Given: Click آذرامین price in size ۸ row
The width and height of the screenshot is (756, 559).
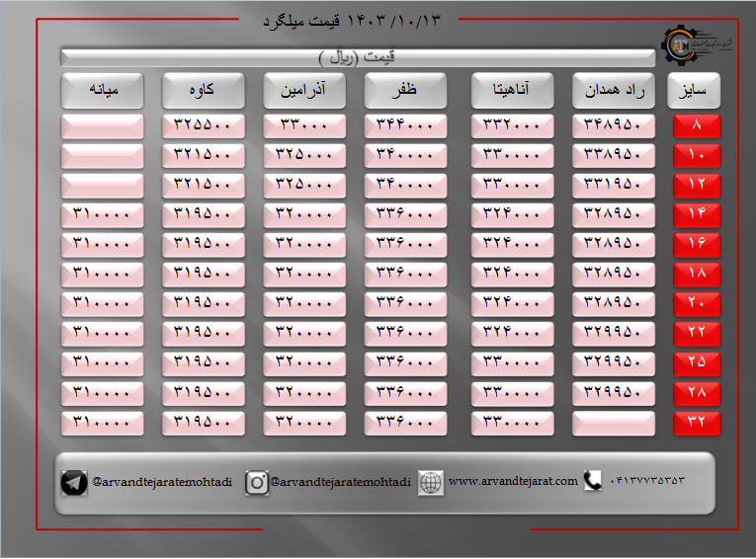Looking at the screenshot, I should [304, 126].
